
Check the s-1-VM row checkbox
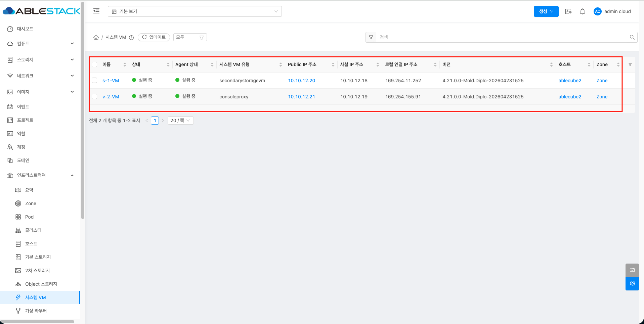pos(95,81)
